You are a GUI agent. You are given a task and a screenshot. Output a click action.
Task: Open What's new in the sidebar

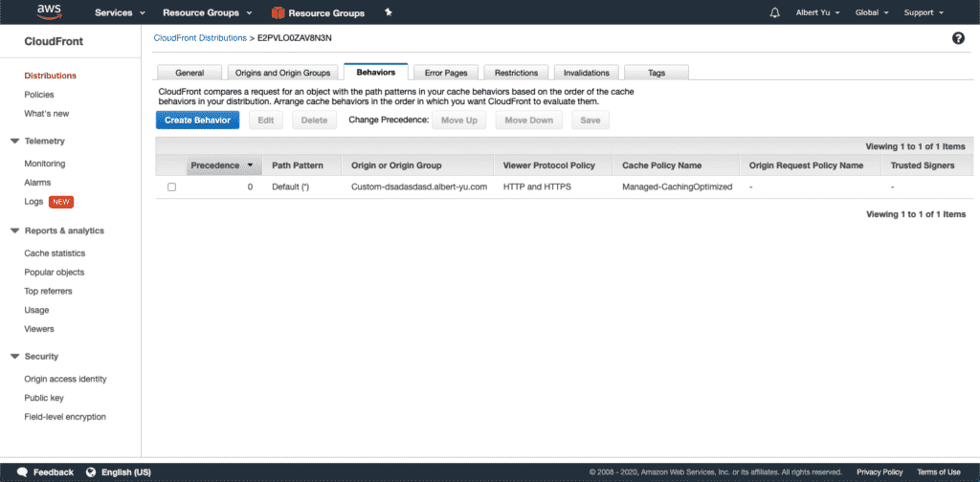[x=46, y=114]
